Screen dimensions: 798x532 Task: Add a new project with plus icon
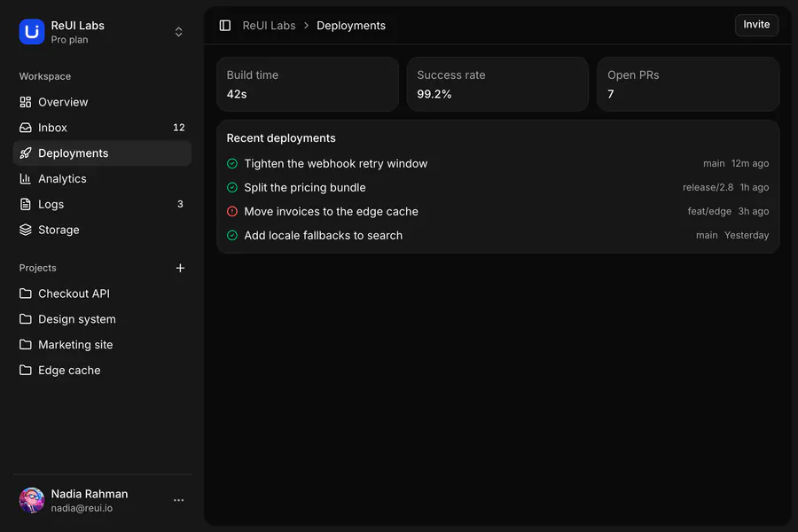tap(180, 268)
